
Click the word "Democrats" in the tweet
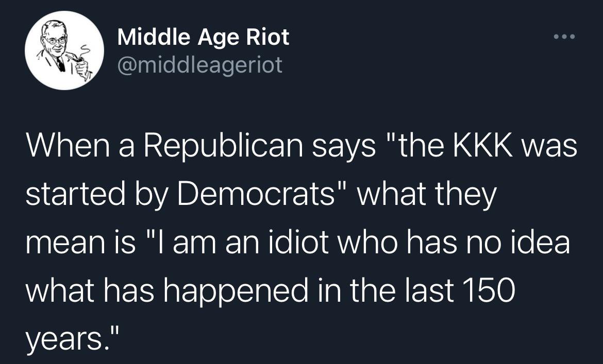[256, 194]
